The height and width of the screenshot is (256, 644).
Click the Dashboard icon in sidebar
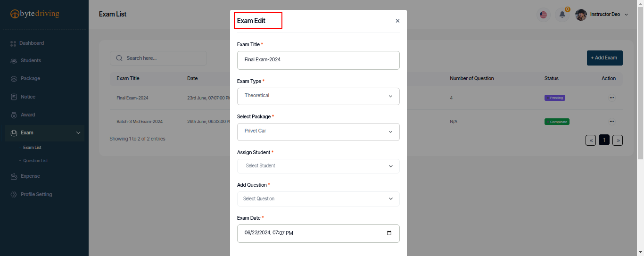(x=13, y=43)
